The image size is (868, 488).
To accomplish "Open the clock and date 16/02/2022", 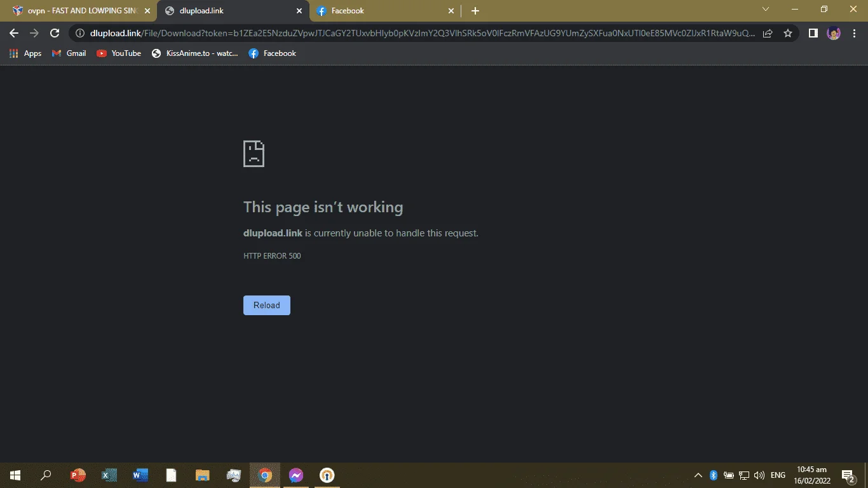I will point(811,475).
